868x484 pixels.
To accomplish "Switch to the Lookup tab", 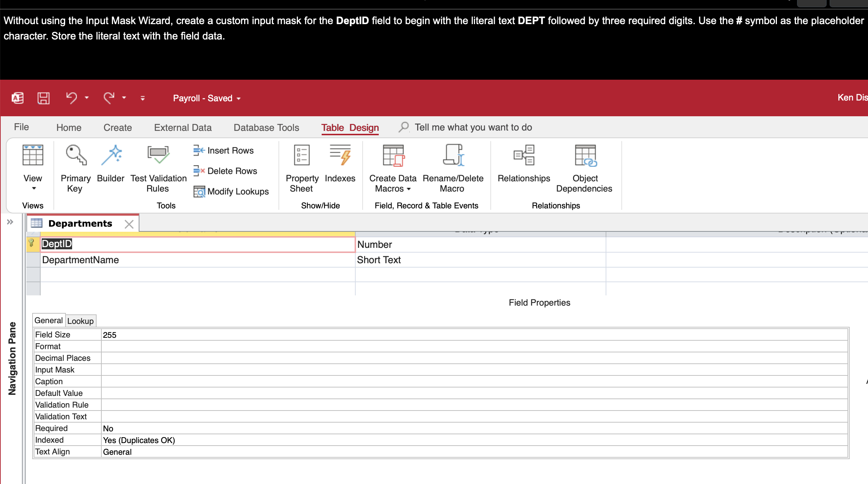I will tap(81, 321).
